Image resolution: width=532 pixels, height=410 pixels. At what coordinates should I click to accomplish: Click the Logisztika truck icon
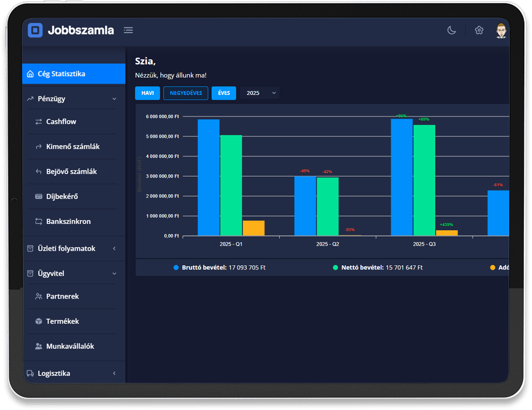click(30, 373)
